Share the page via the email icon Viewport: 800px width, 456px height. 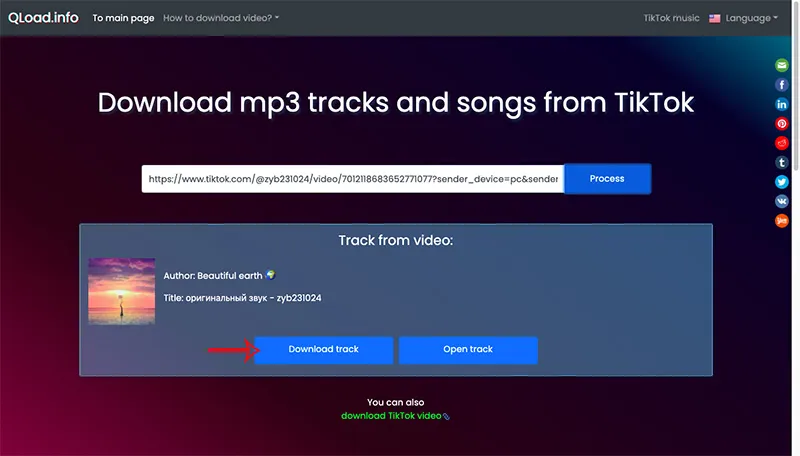click(x=782, y=65)
